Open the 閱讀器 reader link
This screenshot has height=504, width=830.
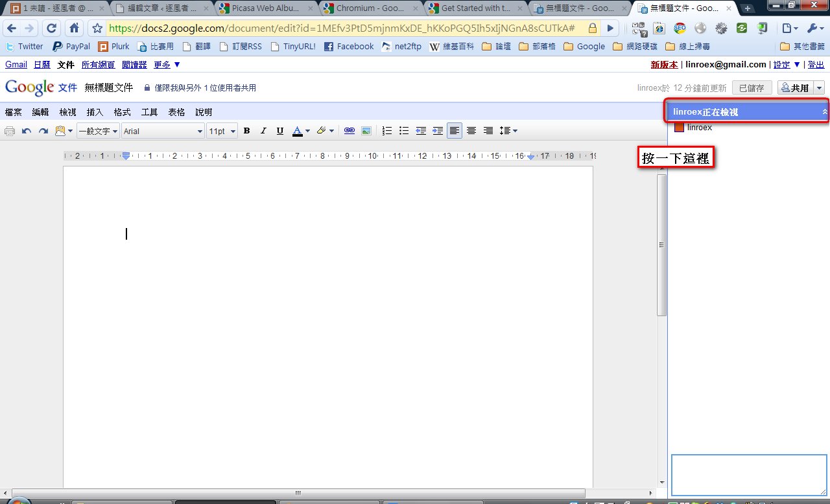134,64
